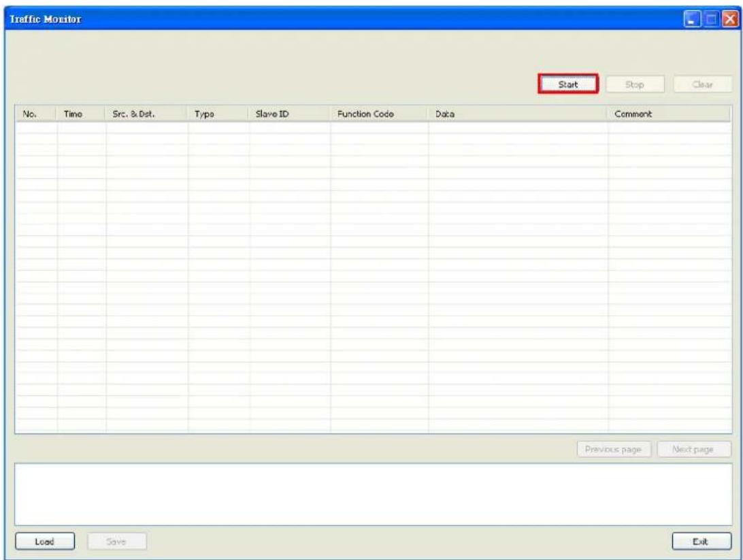The width and height of the screenshot is (743, 560).
Task: Click the Data column header
Action: click(518, 114)
